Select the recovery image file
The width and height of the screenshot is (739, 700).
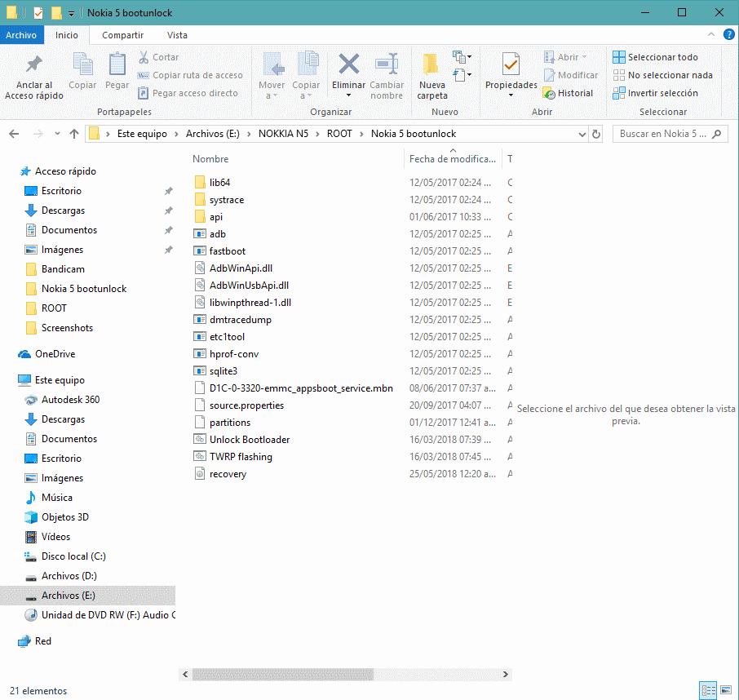click(x=228, y=474)
